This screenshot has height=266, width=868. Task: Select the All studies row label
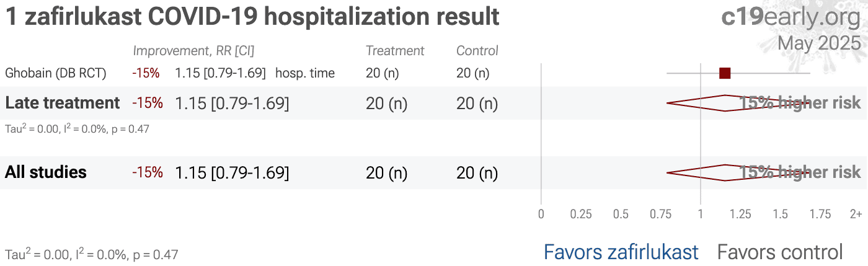click(x=46, y=172)
